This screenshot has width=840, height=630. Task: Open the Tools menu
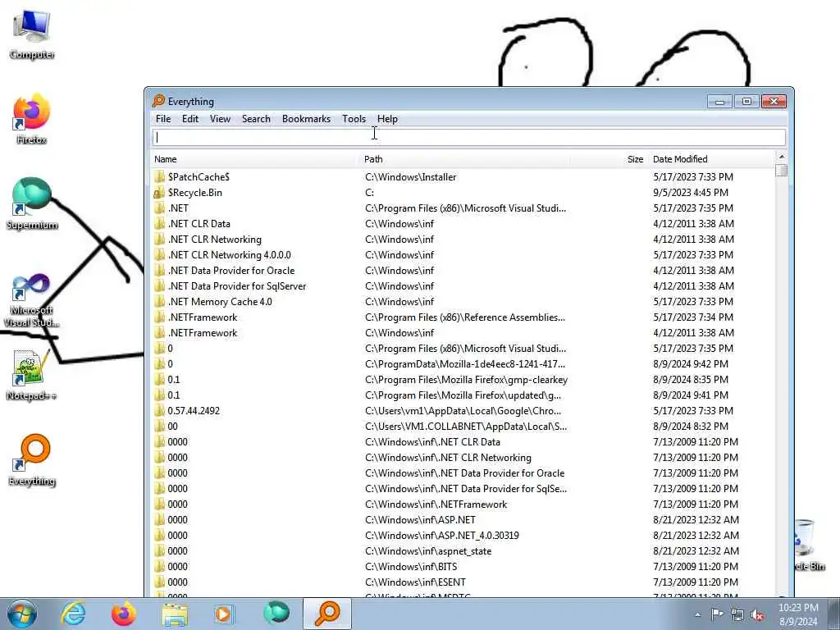point(354,119)
